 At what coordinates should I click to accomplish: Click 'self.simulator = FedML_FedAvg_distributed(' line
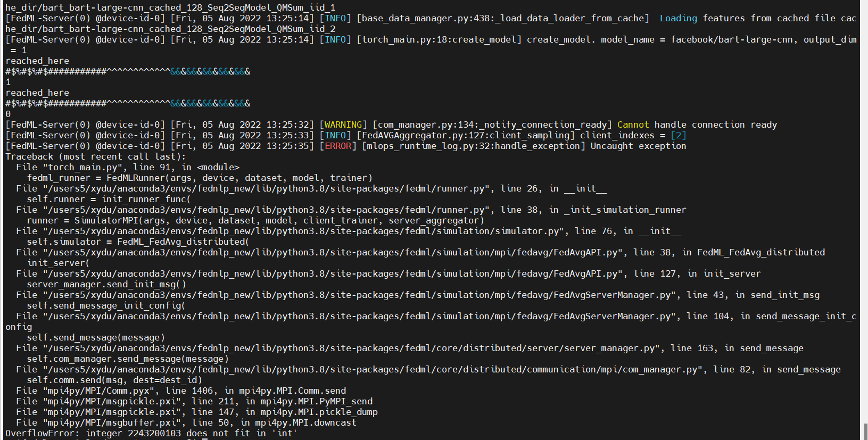click(138, 242)
